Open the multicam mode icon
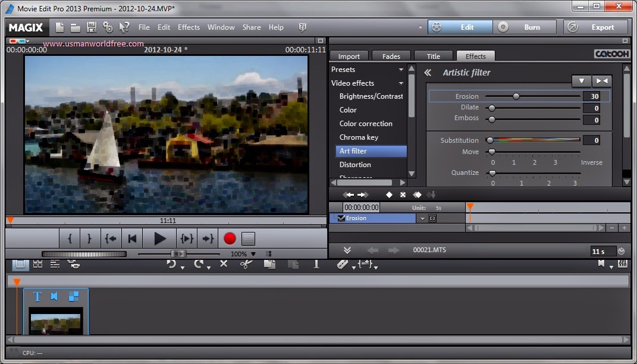The height and width of the screenshot is (364, 637). [74, 264]
